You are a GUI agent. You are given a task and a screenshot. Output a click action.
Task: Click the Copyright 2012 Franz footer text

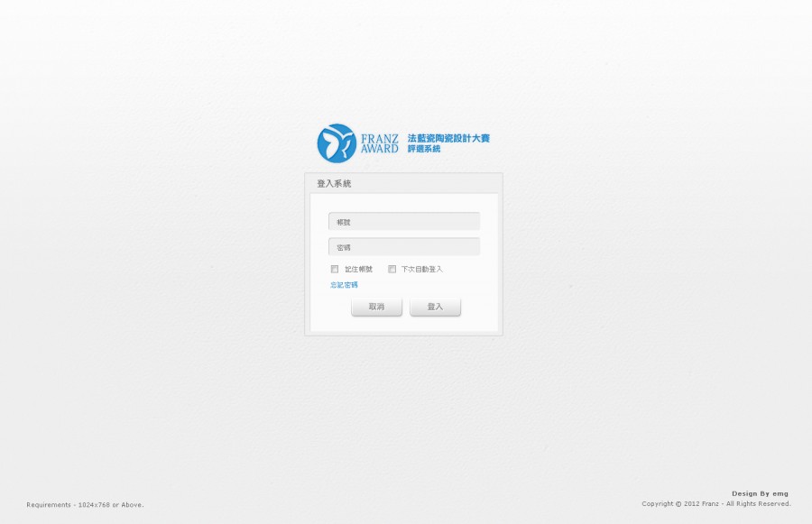pos(715,503)
